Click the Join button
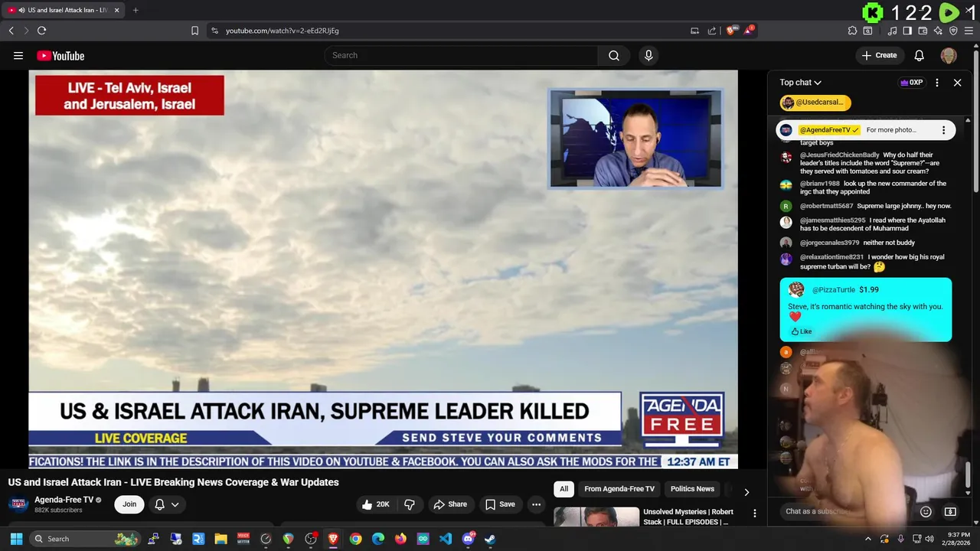The image size is (980, 551). coord(129,504)
